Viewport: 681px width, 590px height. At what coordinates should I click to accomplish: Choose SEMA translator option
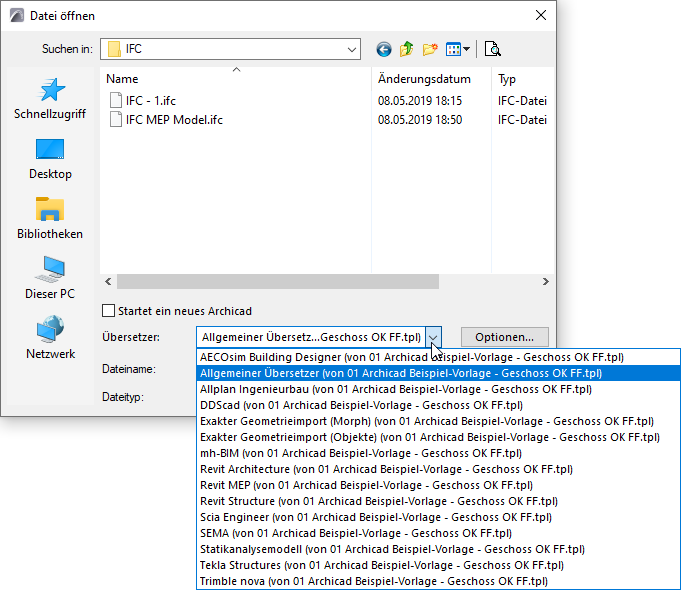438,534
